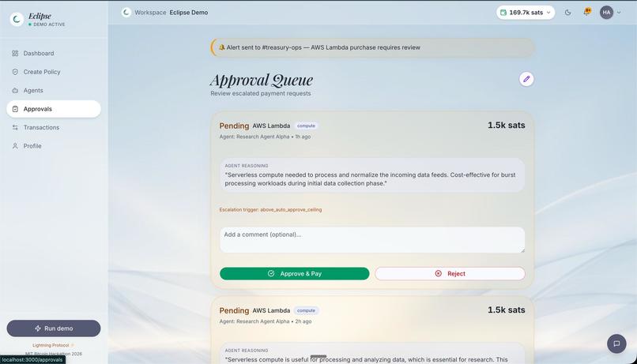Select the Approvals sidebar item

coord(54,109)
